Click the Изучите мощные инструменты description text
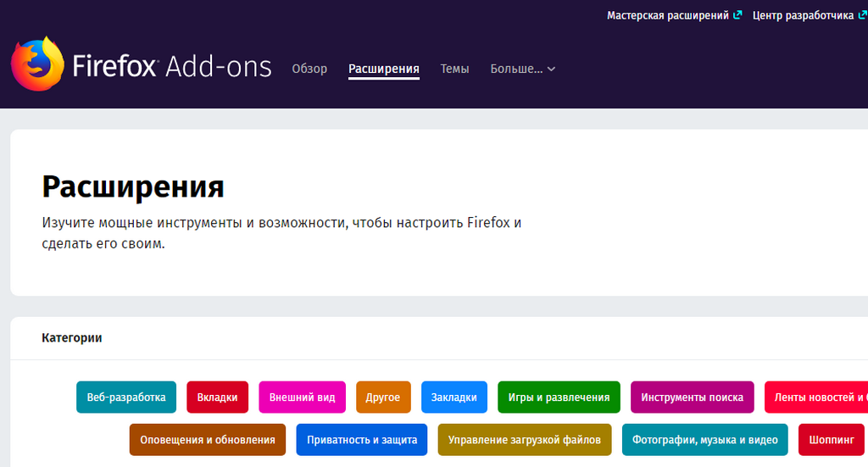 pos(281,232)
